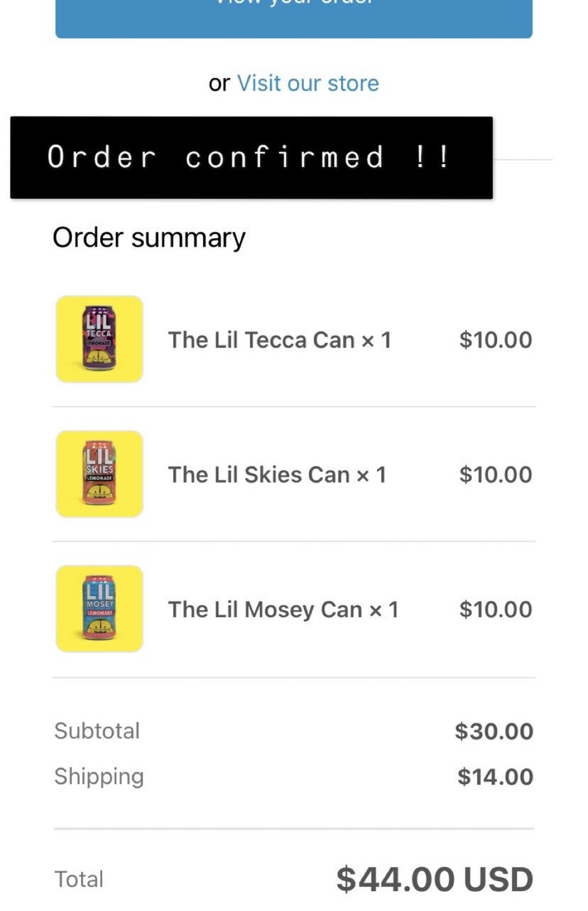Tap the blue View your order button
The width and height of the screenshot is (588, 911).
point(294,18)
